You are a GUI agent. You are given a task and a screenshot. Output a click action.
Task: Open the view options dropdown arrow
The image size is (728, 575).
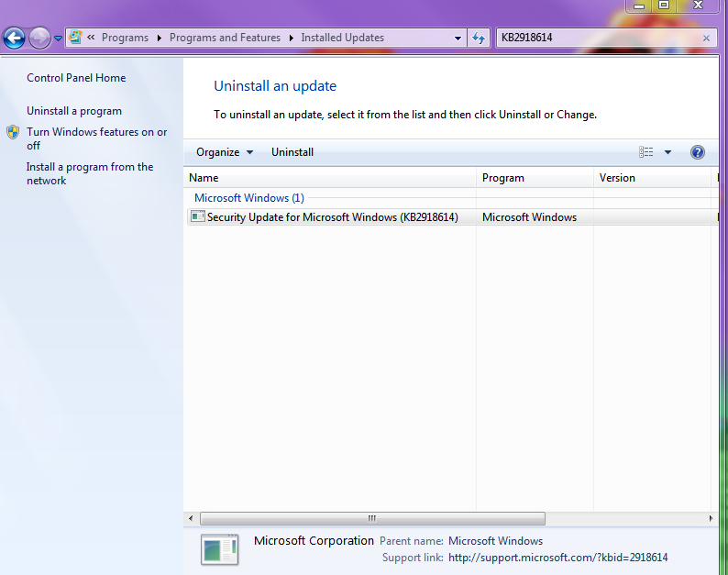(667, 152)
